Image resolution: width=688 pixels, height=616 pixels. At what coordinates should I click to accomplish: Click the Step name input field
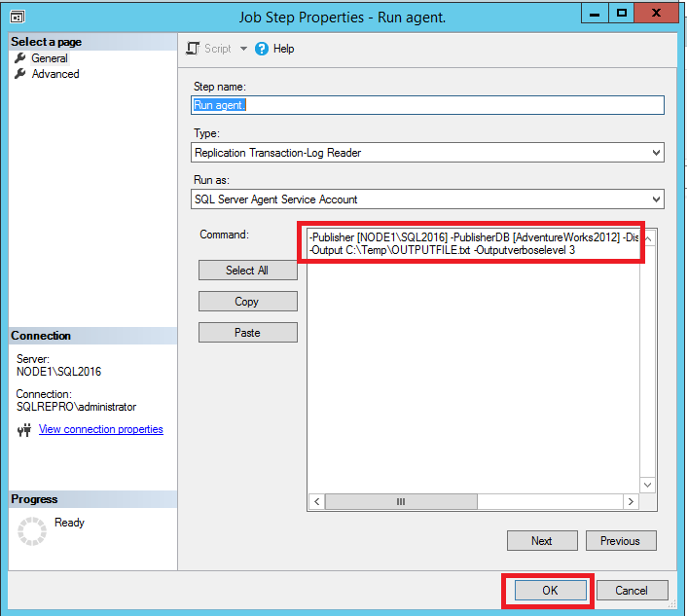[427, 105]
